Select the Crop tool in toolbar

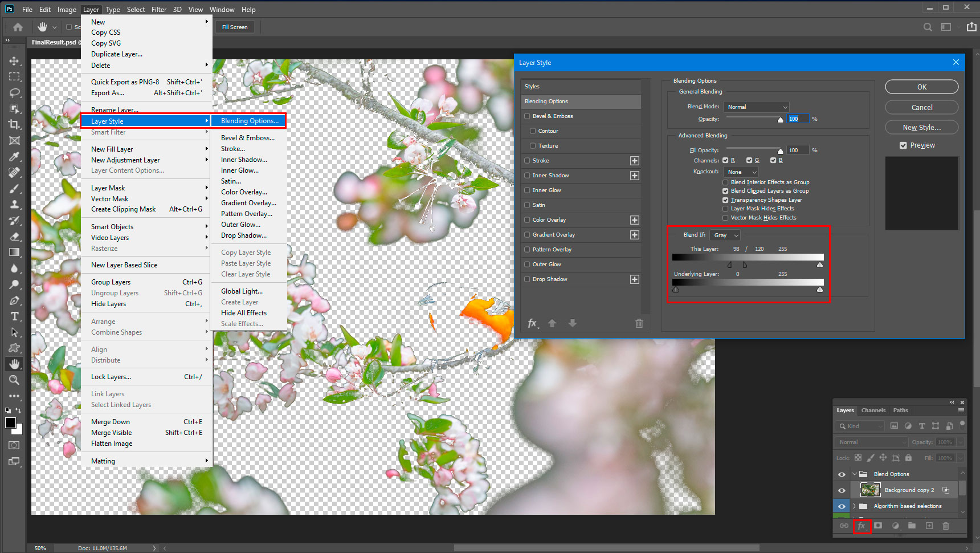[14, 124]
